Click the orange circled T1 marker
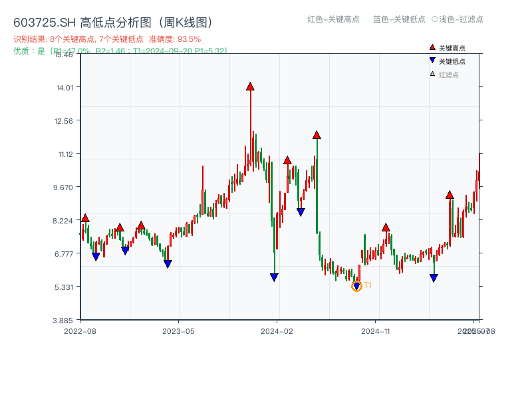 coord(356,286)
